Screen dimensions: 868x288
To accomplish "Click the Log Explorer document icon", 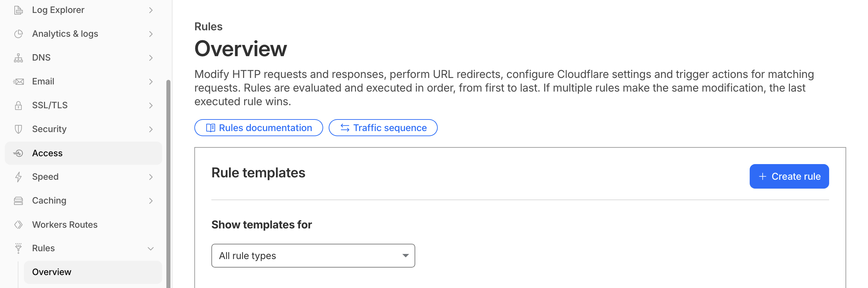I will pyautogui.click(x=18, y=10).
